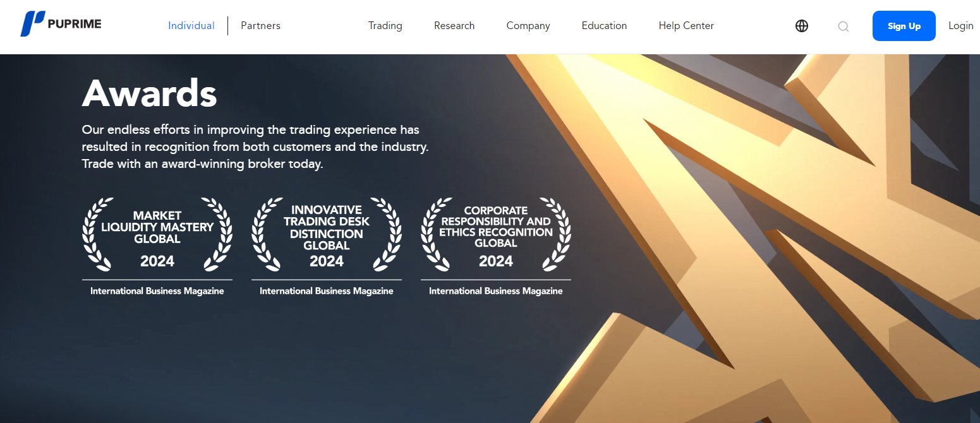The width and height of the screenshot is (980, 423).
Task: Click the Awards heading
Action: pos(150,93)
